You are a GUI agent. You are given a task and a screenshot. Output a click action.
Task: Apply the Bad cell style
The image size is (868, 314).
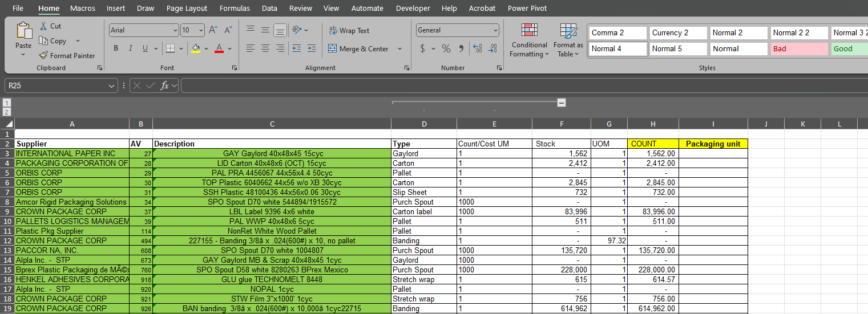click(799, 49)
